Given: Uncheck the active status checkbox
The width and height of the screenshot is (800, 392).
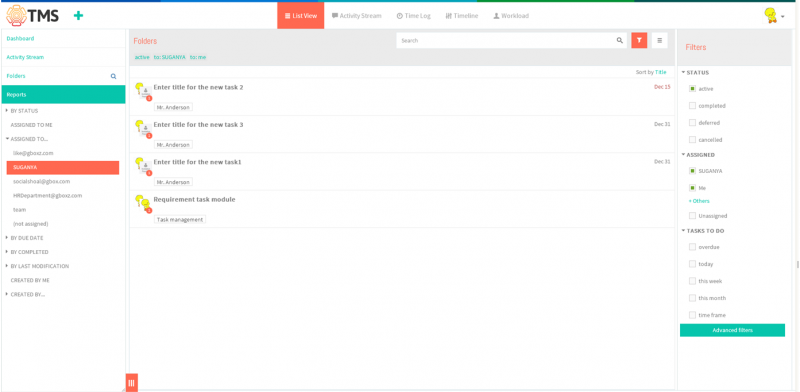Looking at the screenshot, I should coord(692,88).
